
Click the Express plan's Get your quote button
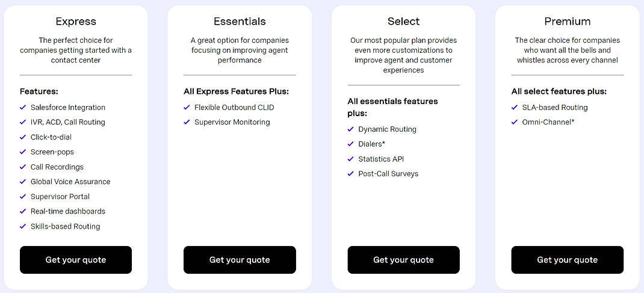click(76, 260)
